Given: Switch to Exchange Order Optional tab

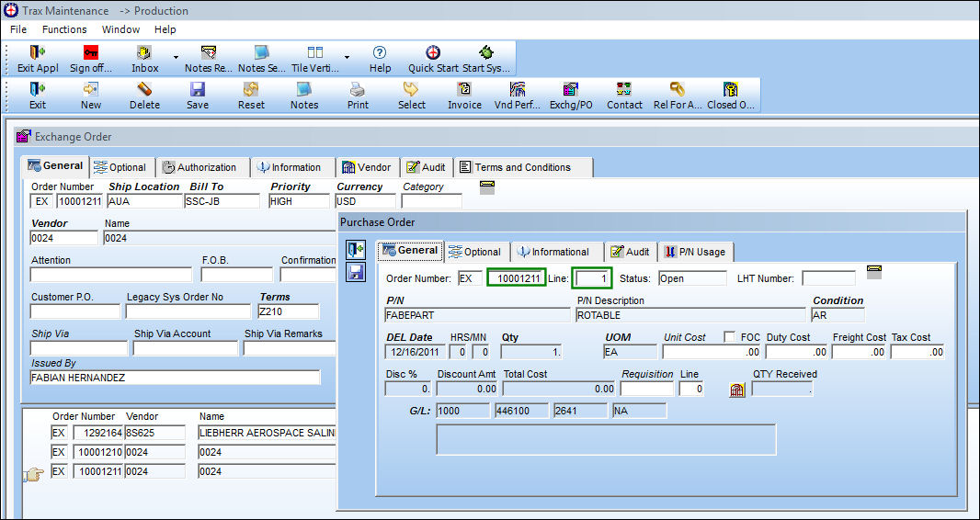Looking at the screenshot, I should point(122,167).
